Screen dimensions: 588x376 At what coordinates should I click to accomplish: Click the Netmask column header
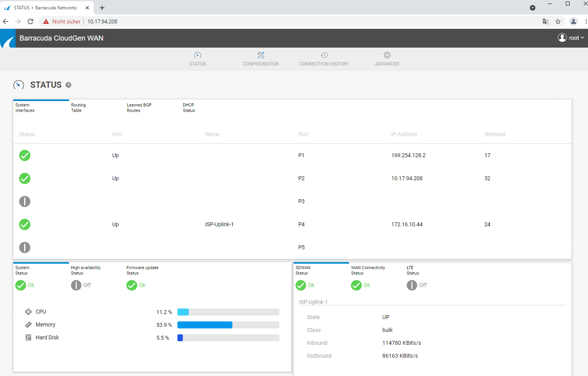(x=495, y=134)
